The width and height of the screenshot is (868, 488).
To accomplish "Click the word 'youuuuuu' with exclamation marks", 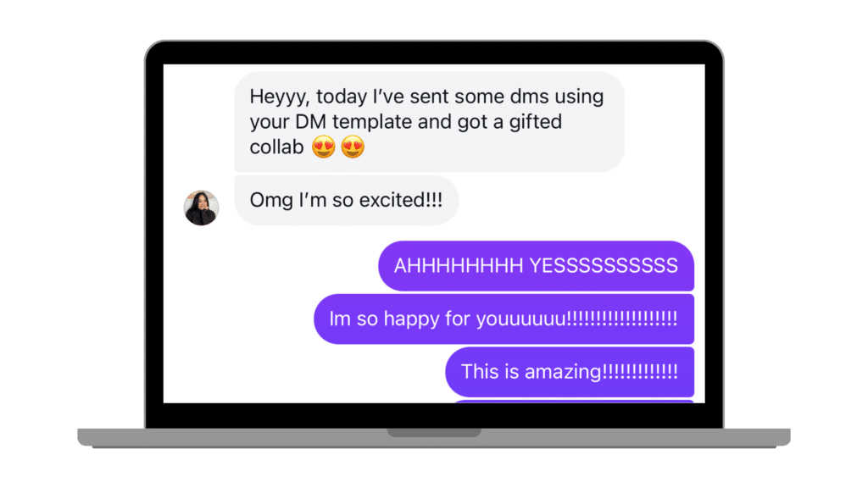I will [576, 319].
